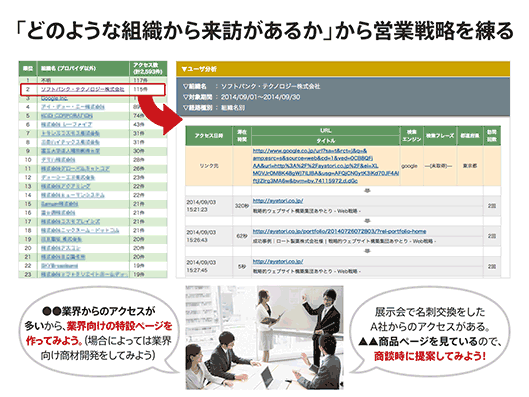The height and width of the screenshot is (397, 529).
Task: Click the 順位 column header
Action: pos(28,68)
